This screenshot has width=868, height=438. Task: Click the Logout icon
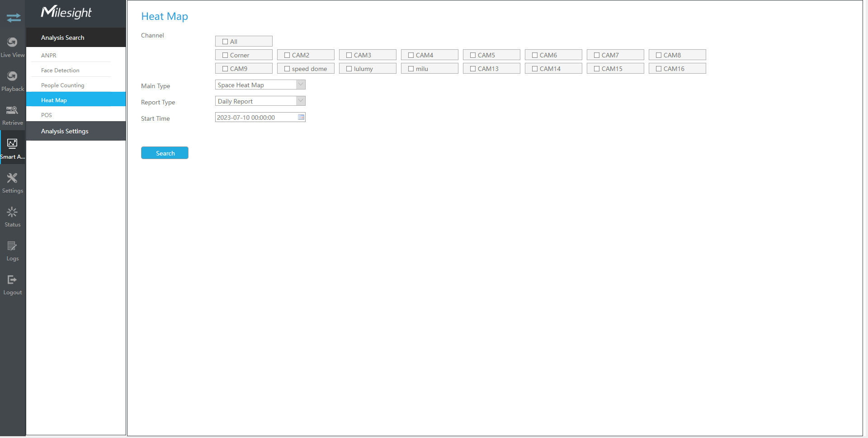pos(12,280)
